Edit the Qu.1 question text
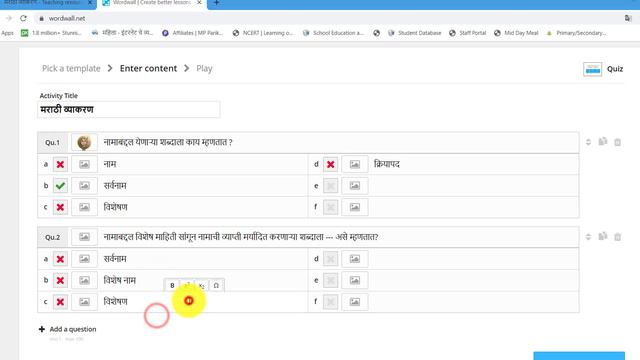The width and height of the screenshot is (640, 360). tap(339, 142)
